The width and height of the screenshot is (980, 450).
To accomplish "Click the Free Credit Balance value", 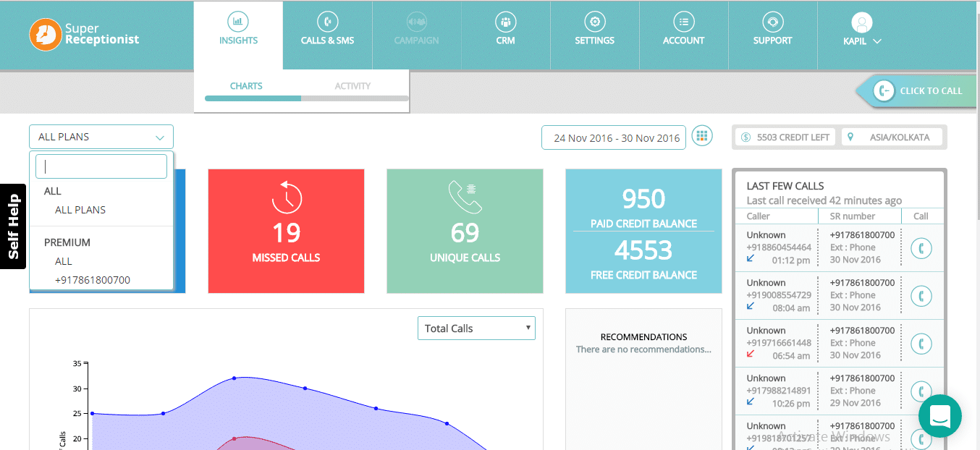I will (643, 250).
